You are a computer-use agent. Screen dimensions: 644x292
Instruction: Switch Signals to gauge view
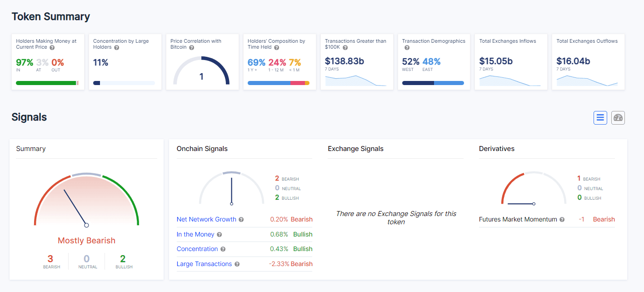click(x=618, y=118)
